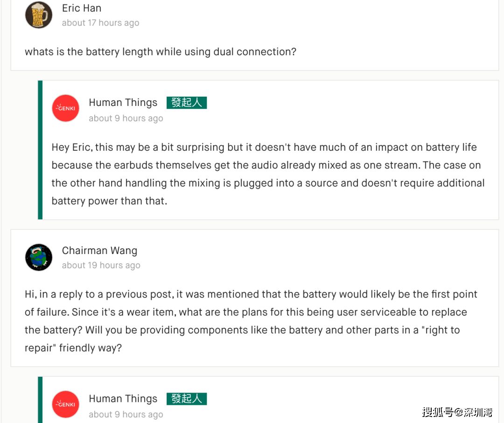This screenshot has width=504, height=423.
Task: Click Chairman Wang's right-to-repair comment text
Action: coord(251,321)
